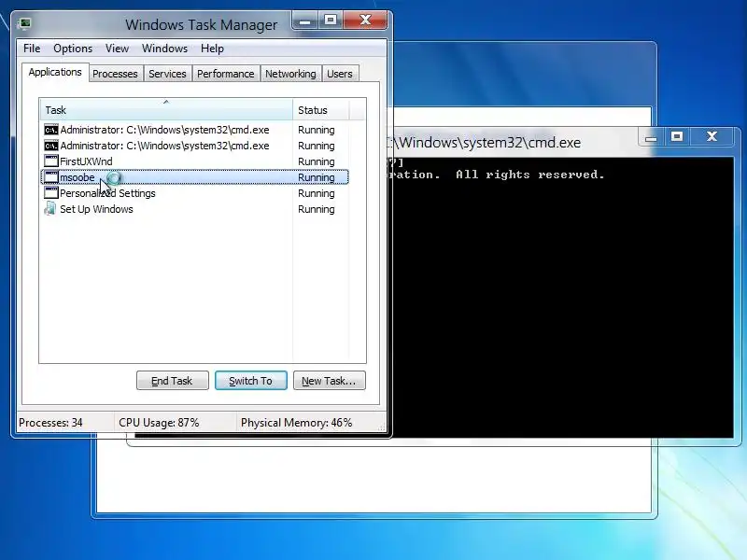
Task: Click the msoobe task icon
Action: click(x=51, y=177)
